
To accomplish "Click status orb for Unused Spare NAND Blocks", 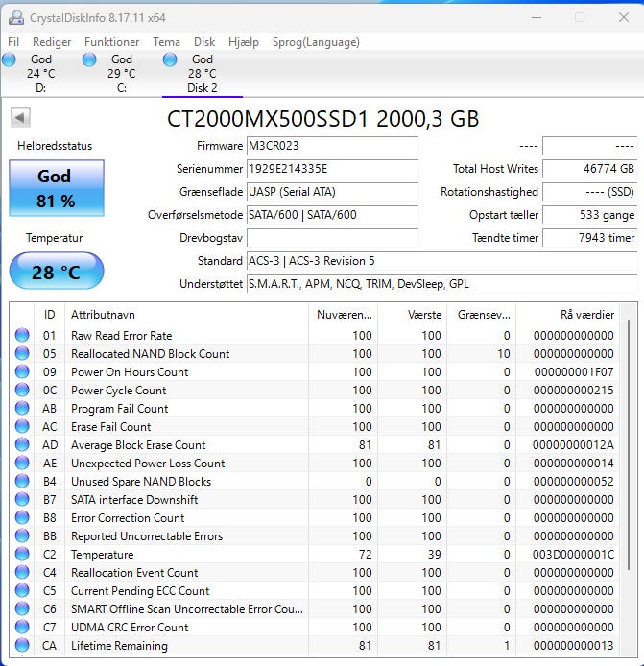I will point(22,482).
